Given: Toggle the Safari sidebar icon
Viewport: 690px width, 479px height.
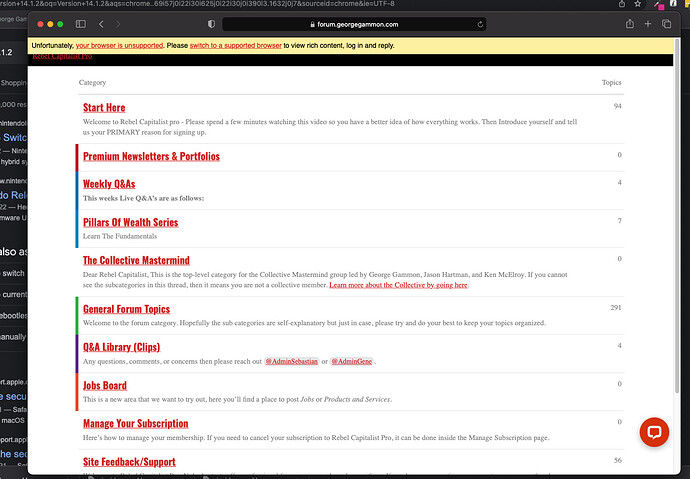Looking at the screenshot, I should (81, 24).
